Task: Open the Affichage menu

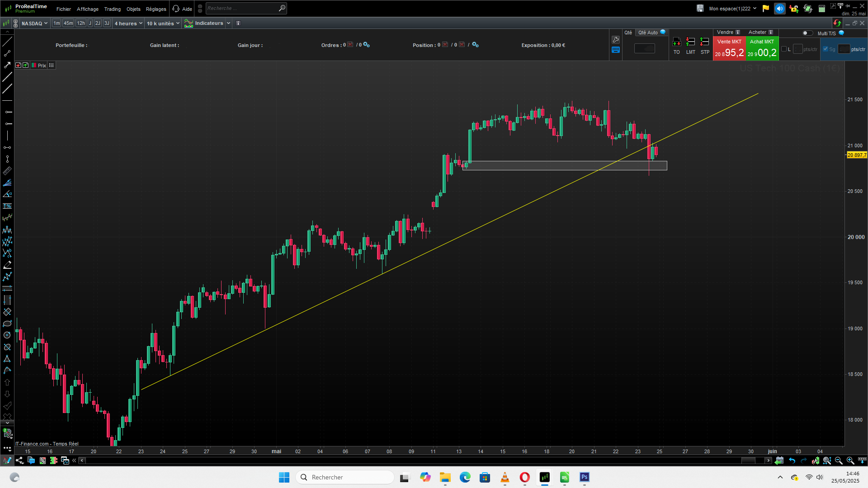Action: click(88, 9)
